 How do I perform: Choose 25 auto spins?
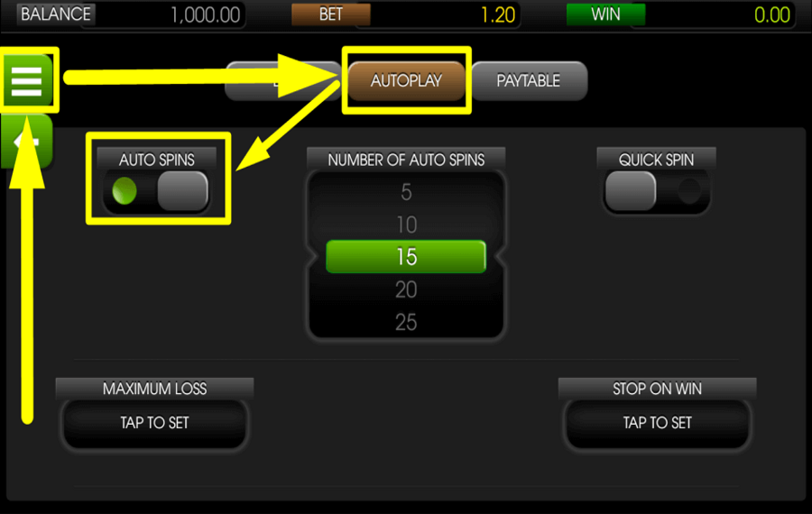tap(407, 322)
